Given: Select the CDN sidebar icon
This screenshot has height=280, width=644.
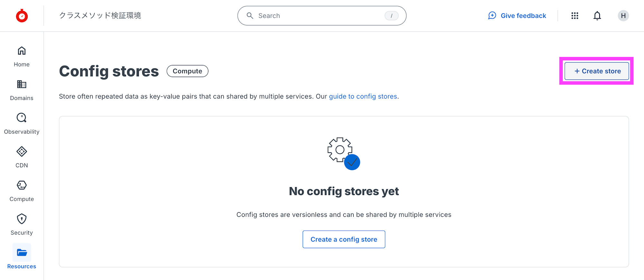Looking at the screenshot, I should (x=22, y=151).
